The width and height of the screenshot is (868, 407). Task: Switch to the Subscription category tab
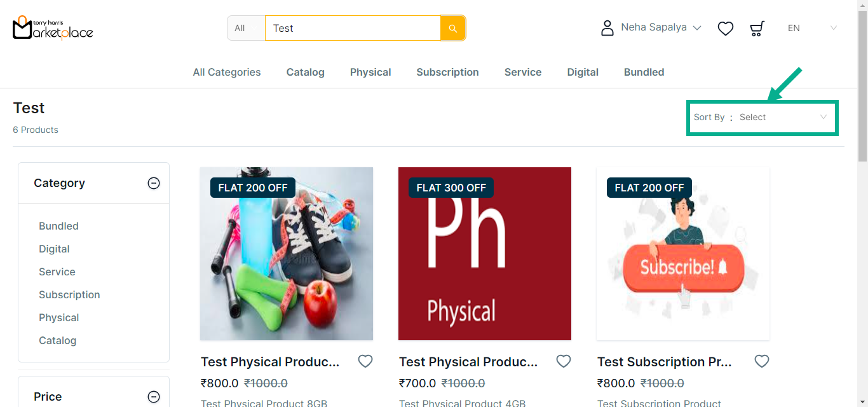point(447,72)
